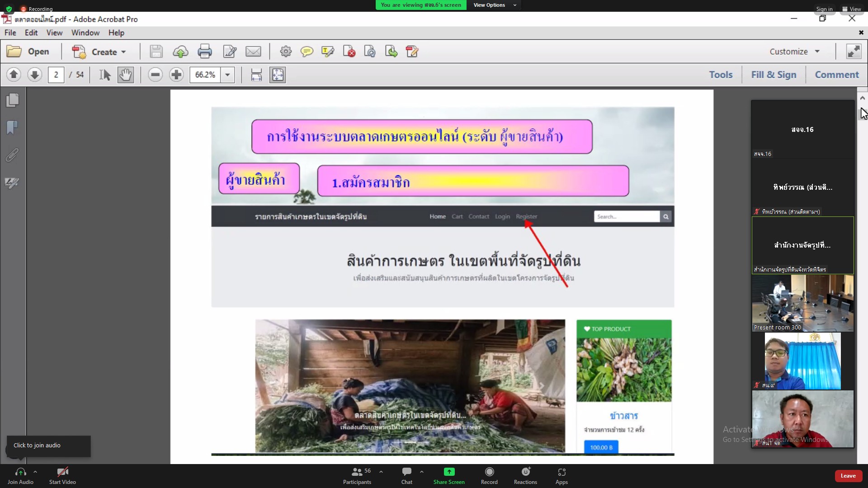
Task: Click the sign document icon
Action: (x=412, y=52)
